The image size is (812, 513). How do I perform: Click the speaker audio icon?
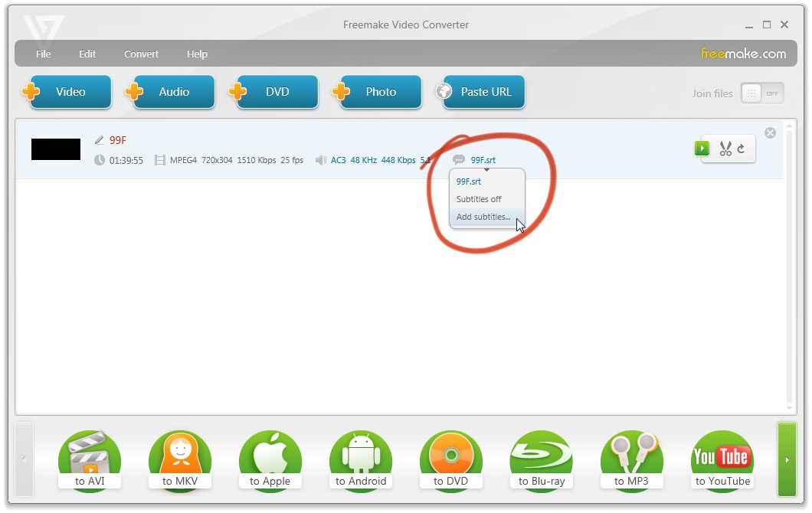320,160
